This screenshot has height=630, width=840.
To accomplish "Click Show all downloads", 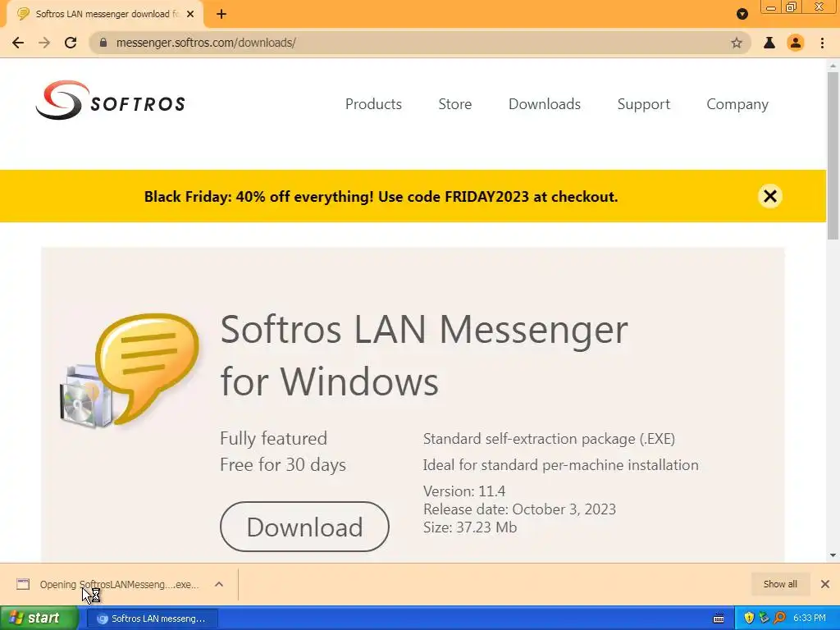I will [x=780, y=584].
